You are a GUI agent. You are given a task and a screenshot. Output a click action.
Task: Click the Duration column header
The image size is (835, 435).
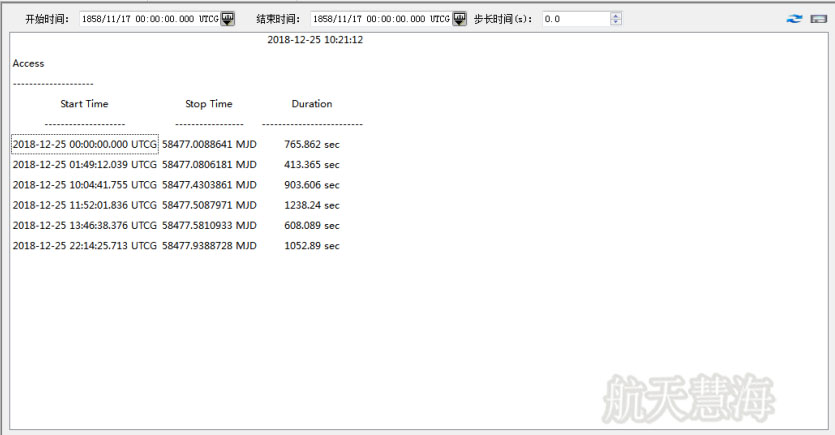(x=312, y=104)
